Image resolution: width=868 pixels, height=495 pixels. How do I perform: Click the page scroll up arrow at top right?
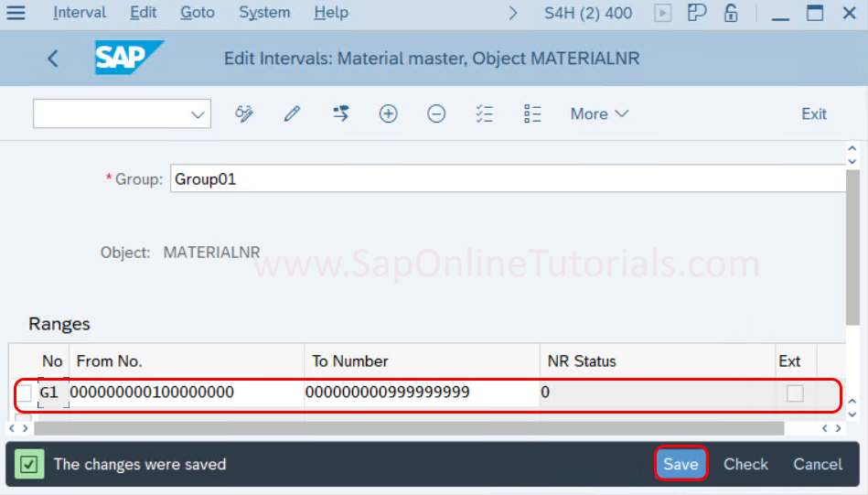coord(852,149)
